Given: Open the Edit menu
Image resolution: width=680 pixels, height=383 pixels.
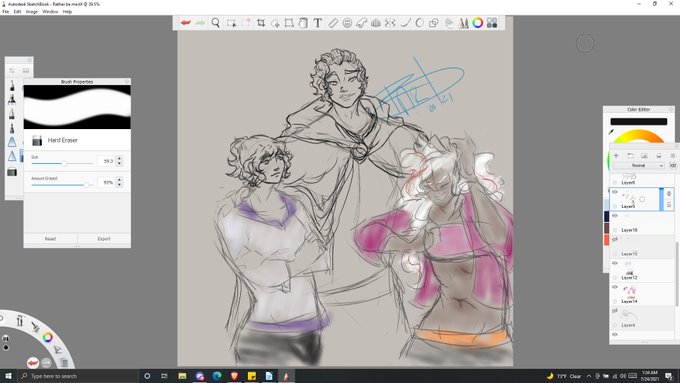Looking at the screenshot, I should pyautogui.click(x=17, y=12).
